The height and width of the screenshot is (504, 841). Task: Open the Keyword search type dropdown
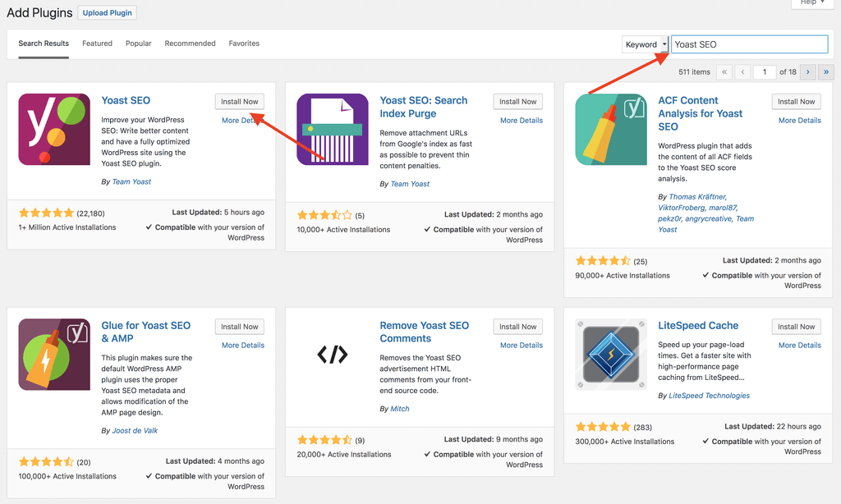click(x=646, y=44)
